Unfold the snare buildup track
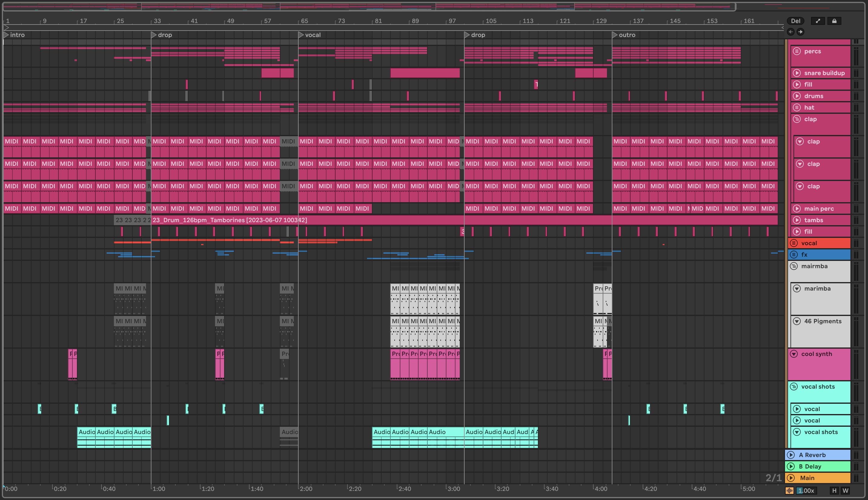 [797, 73]
